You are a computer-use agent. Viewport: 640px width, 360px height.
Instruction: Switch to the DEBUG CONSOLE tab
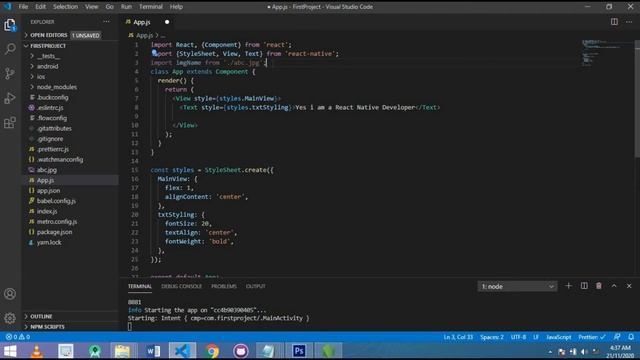click(181, 286)
